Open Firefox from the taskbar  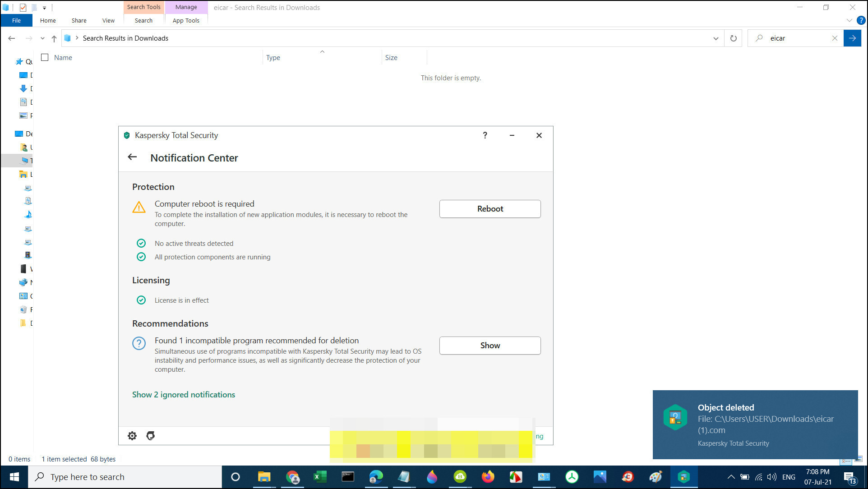[488, 477]
